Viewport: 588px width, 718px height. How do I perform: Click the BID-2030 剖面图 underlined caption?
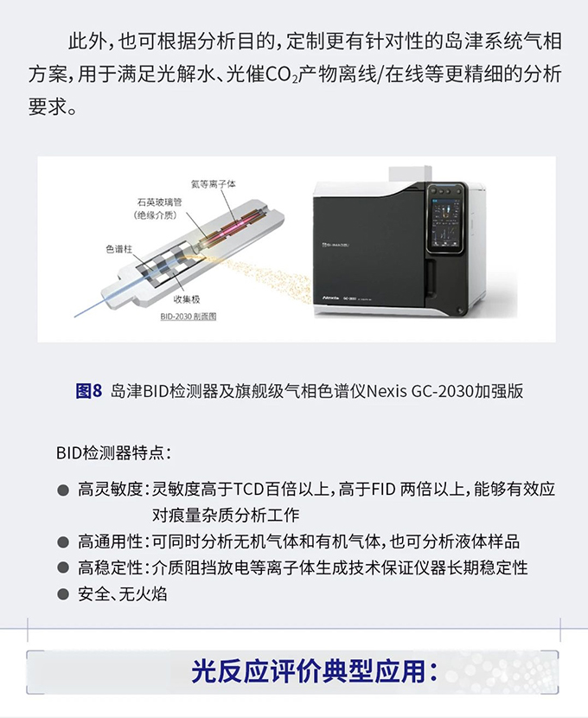pos(188,317)
